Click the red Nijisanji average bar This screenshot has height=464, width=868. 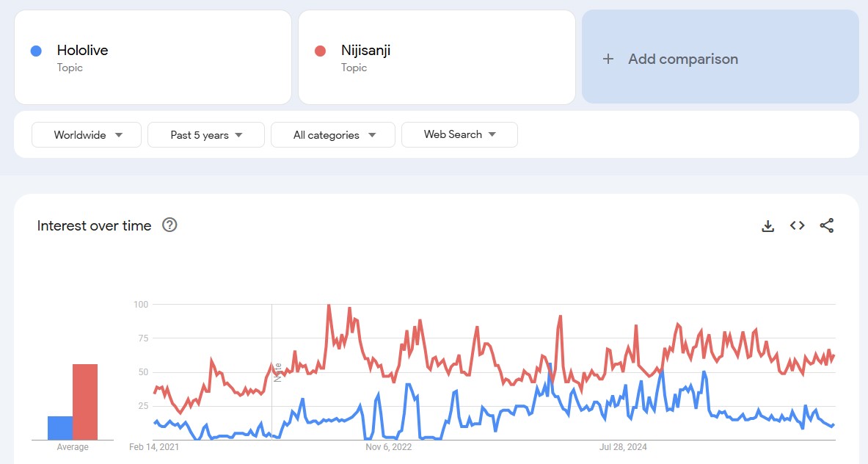85,402
